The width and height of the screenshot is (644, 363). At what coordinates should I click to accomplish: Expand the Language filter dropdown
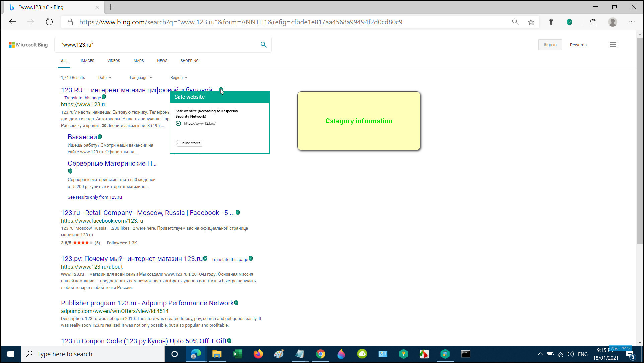tap(141, 78)
